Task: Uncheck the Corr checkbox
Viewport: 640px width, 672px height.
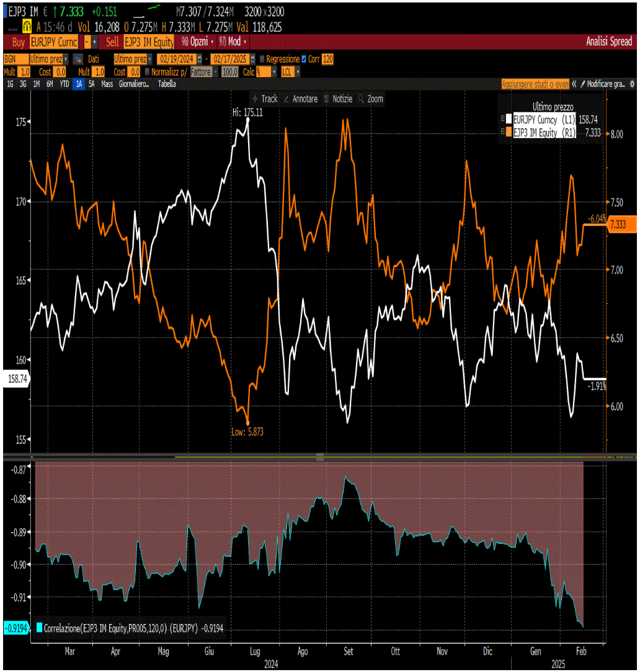Action: click(x=304, y=59)
